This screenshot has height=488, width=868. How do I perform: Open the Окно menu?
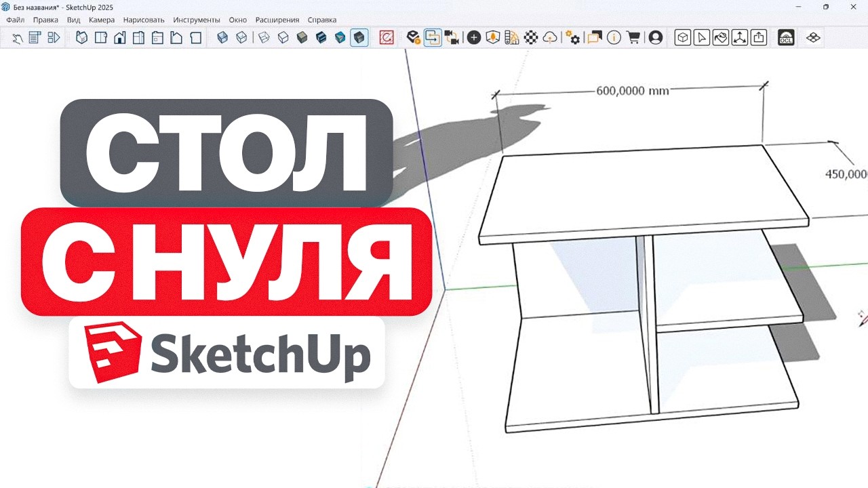coord(238,20)
